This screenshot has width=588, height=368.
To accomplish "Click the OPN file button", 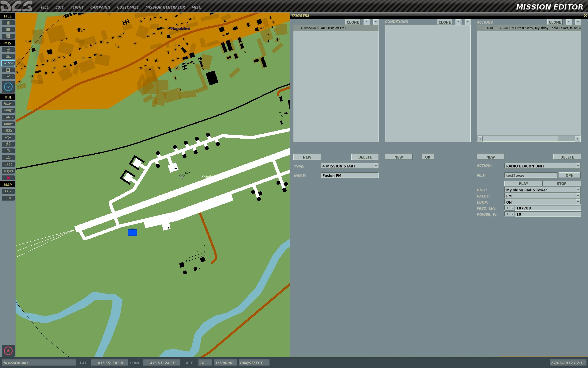I will point(569,175).
